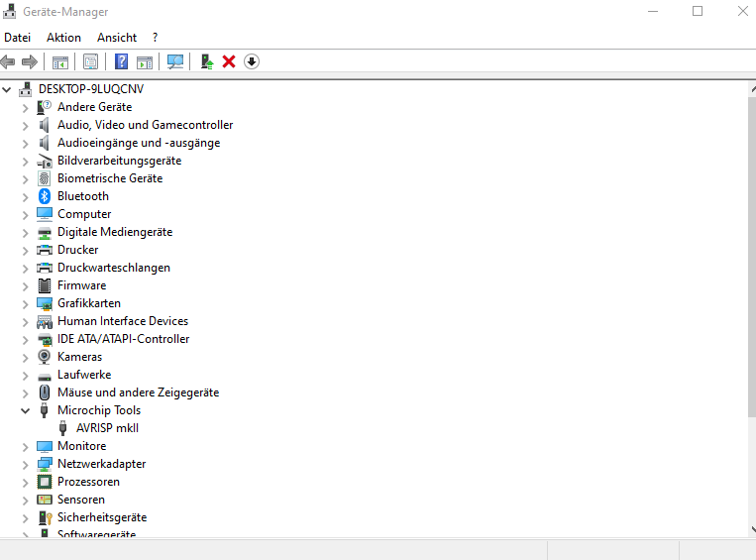Image resolution: width=756 pixels, height=560 pixels.
Task: Select the Prozessoren CPU icon
Action: point(45,482)
